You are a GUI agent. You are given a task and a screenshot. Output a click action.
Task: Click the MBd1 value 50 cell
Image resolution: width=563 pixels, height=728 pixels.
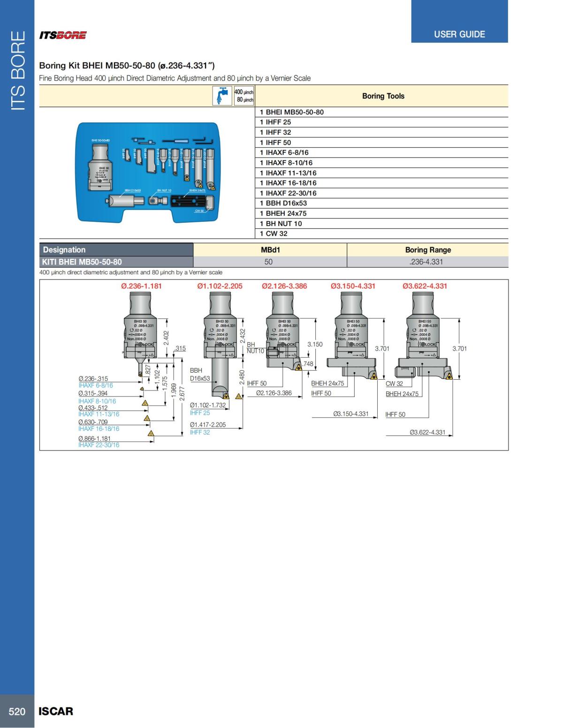pyautogui.click(x=270, y=262)
